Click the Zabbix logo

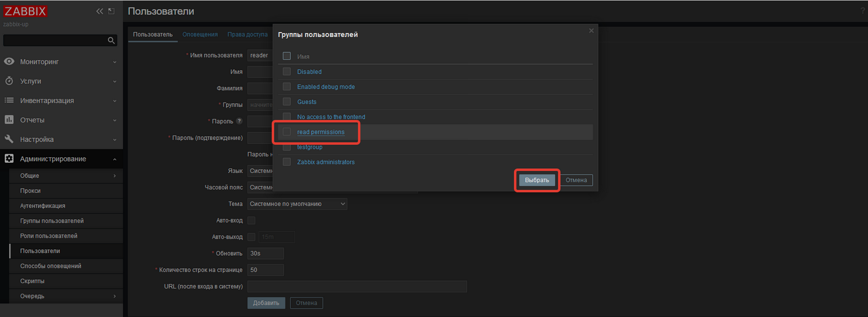[x=25, y=11]
